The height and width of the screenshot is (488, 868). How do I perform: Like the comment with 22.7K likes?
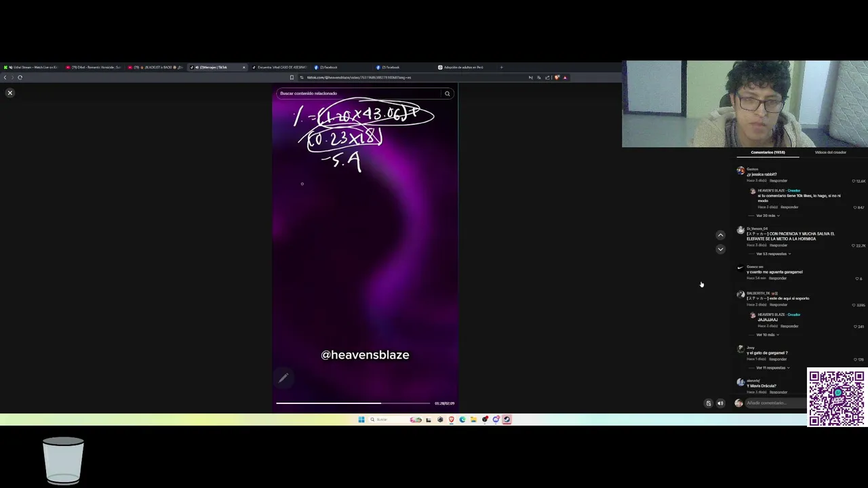(854, 245)
